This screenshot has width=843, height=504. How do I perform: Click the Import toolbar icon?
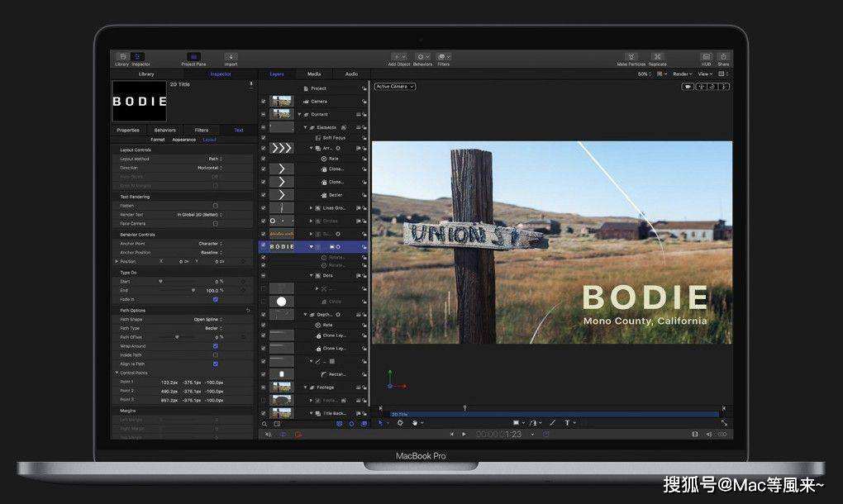coord(231,57)
